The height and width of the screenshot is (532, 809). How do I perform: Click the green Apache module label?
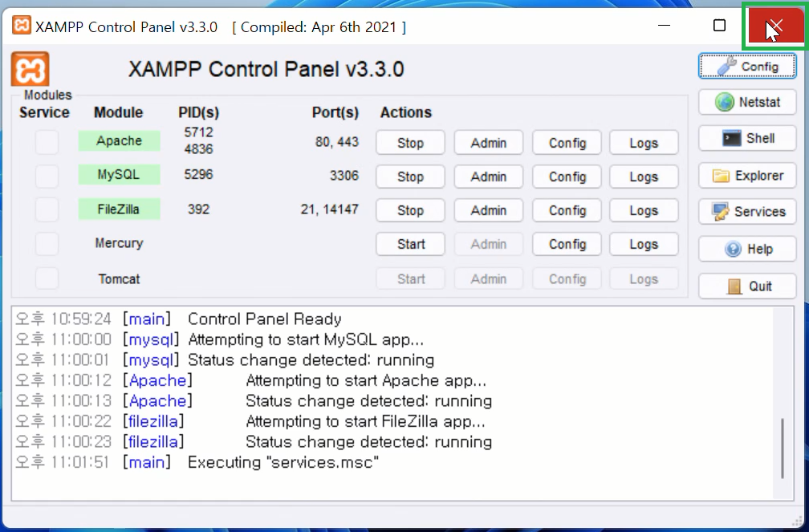click(119, 141)
